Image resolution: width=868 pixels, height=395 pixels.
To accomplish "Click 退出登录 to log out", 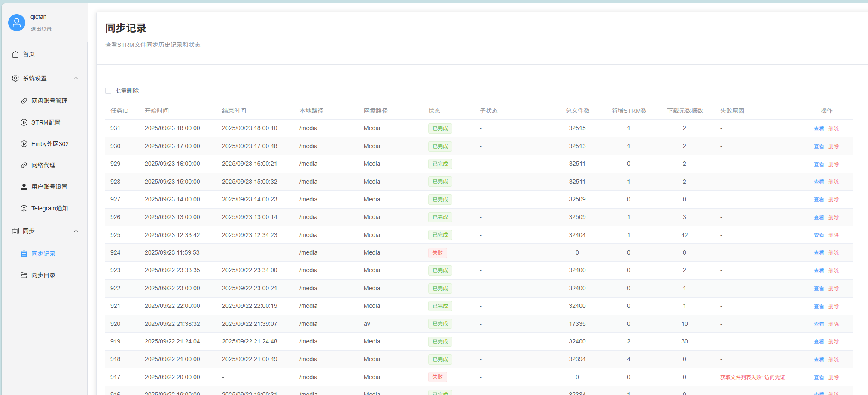I will pos(41,29).
